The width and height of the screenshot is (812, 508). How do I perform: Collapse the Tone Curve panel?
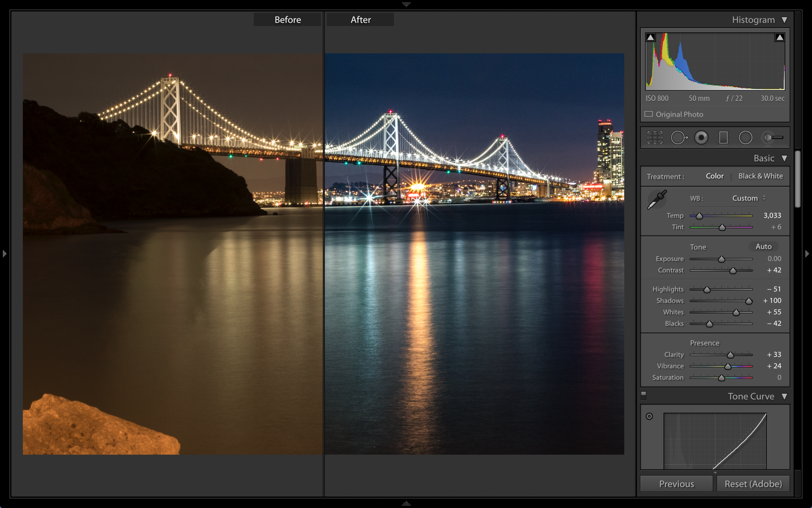point(784,397)
